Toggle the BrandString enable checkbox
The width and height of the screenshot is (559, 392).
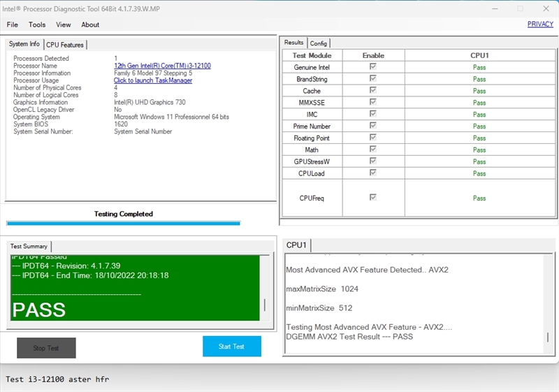373,79
